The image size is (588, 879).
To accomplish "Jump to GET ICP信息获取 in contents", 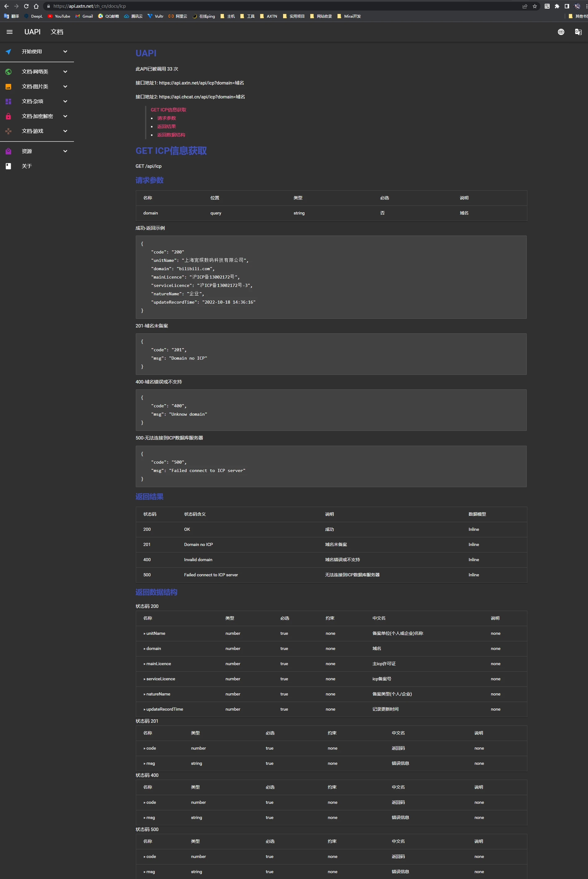I will tap(168, 110).
